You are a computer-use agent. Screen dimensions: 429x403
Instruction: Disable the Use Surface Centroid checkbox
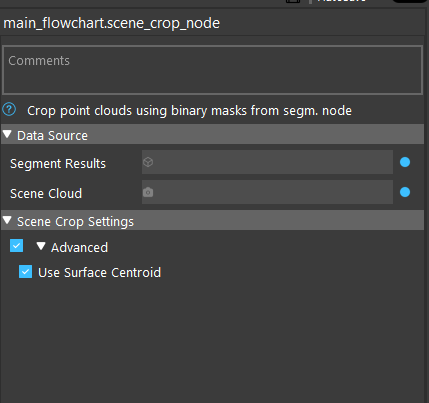click(x=25, y=272)
